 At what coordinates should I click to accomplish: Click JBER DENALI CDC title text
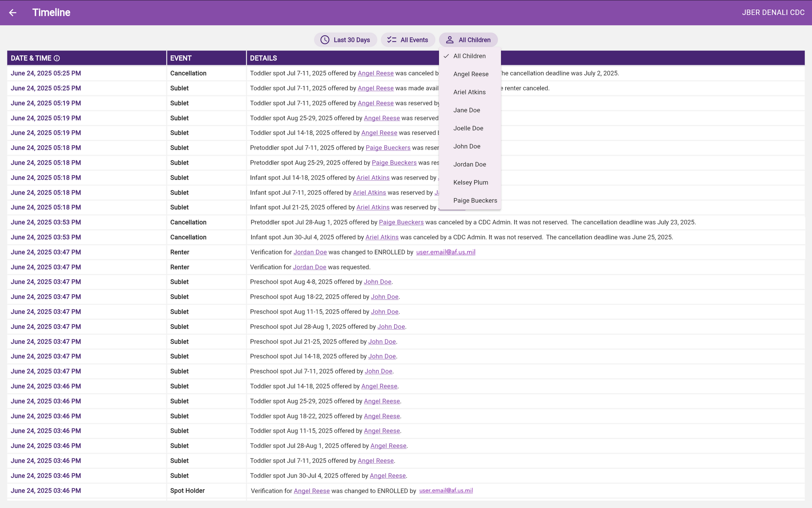[x=773, y=13]
